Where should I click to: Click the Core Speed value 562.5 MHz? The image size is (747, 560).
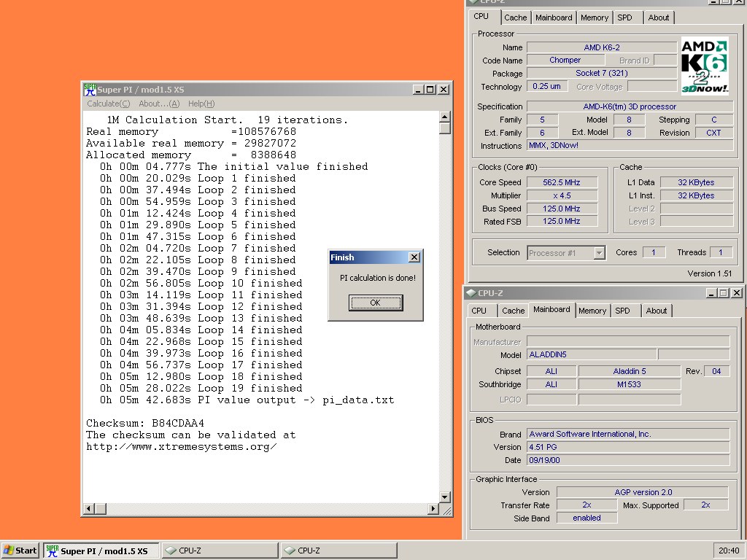click(x=562, y=182)
